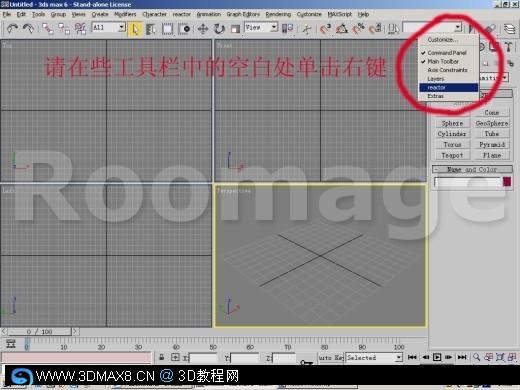Enable Extras toolbar in the context menu

coord(448,96)
